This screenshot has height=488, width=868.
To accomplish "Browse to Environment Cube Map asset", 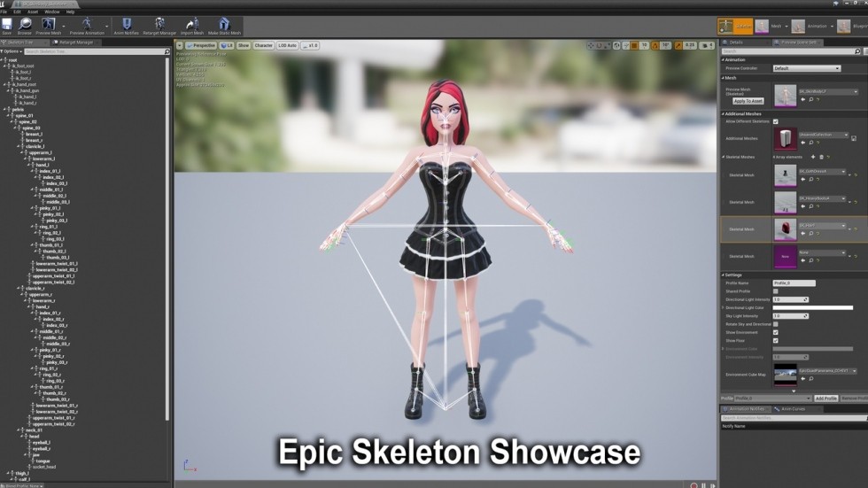I will tap(811, 379).
